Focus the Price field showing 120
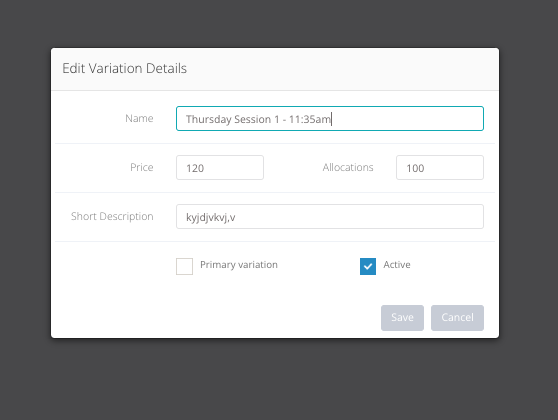Viewport: 558px width, 420px height. point(220,167)
